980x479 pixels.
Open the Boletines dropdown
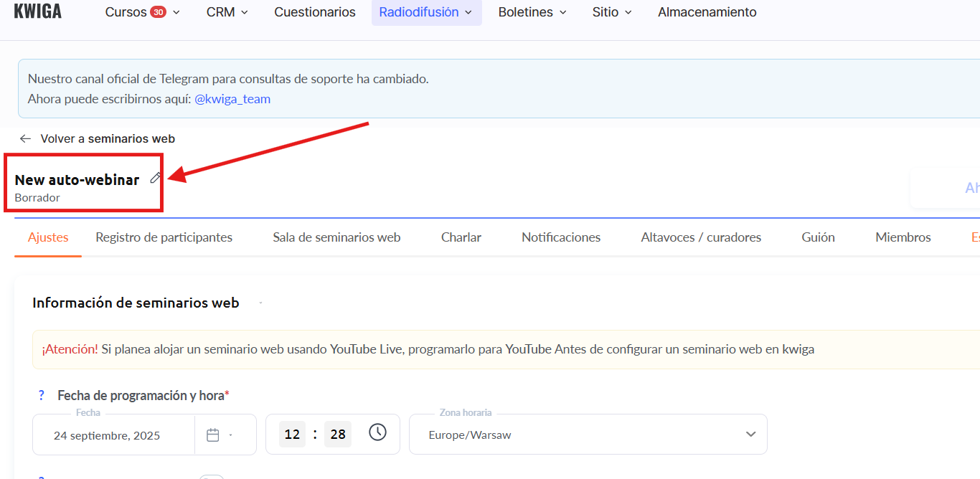click(532, 12)
